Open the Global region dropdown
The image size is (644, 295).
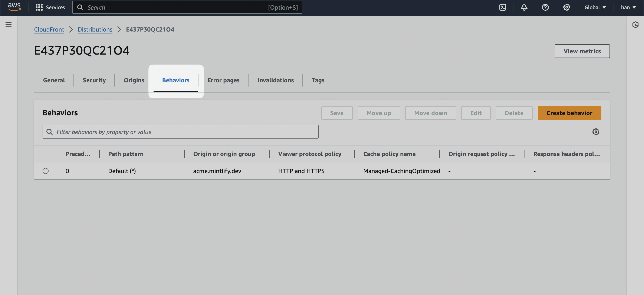click(x=595, y=7)
